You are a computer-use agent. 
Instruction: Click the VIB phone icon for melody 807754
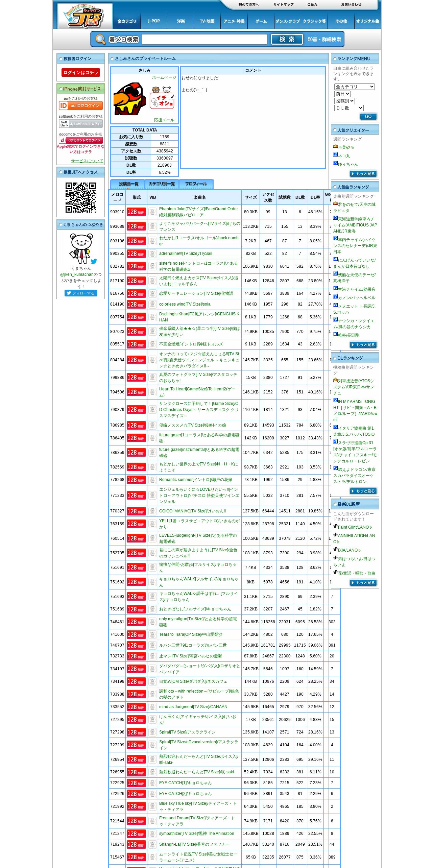[152, 317]
